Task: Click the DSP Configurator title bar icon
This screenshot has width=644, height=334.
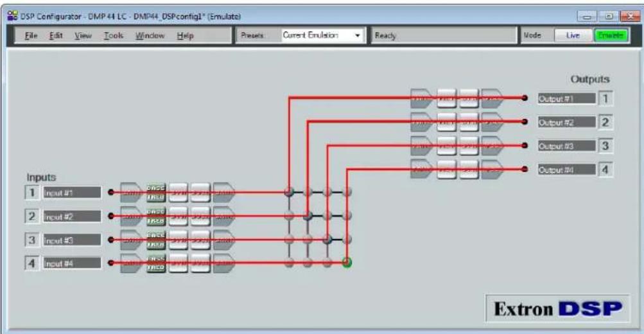Action: coord(13,16)
